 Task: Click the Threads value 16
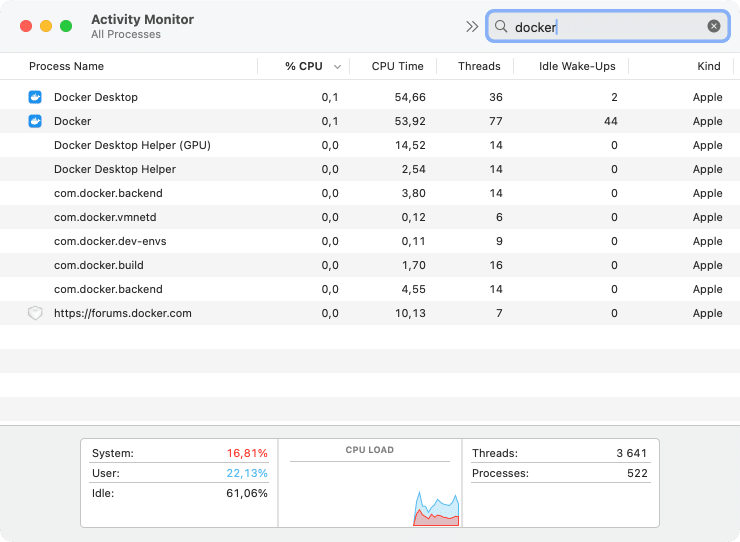coord(496,265)
